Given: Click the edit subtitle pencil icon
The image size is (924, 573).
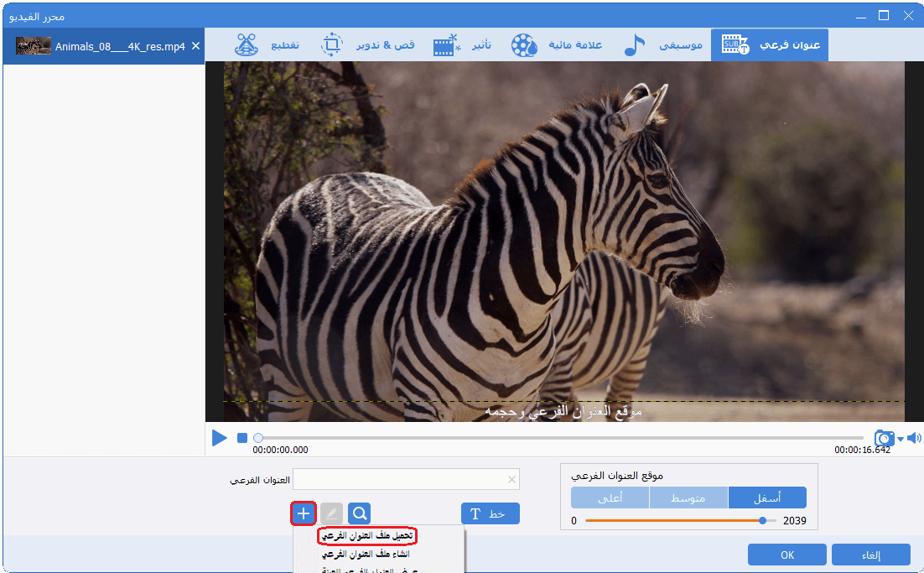Looking at the screenshot, I should tap(331, 513).
